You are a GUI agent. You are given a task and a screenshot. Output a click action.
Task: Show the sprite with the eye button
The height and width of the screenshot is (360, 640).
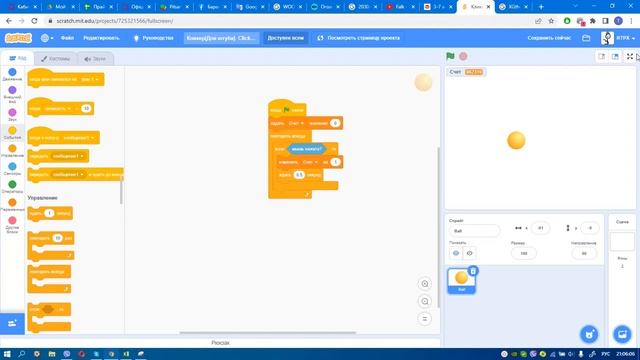(x=456, y=253)
